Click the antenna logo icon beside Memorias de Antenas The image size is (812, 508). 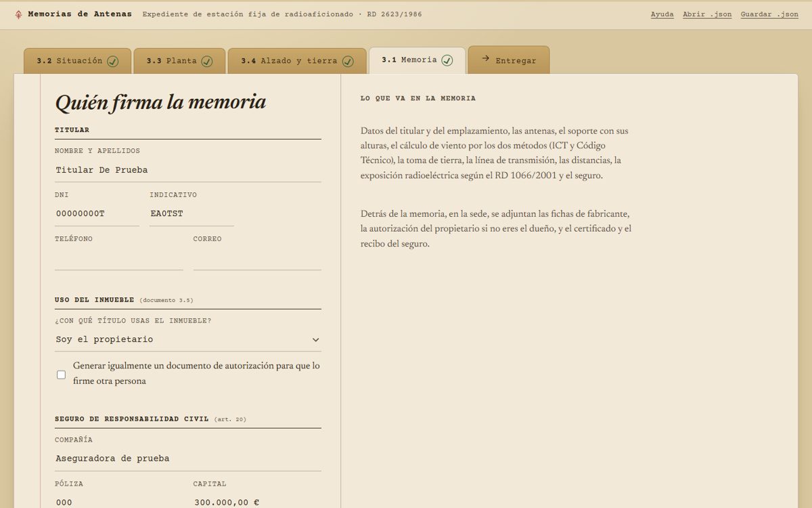coord(18,14)
